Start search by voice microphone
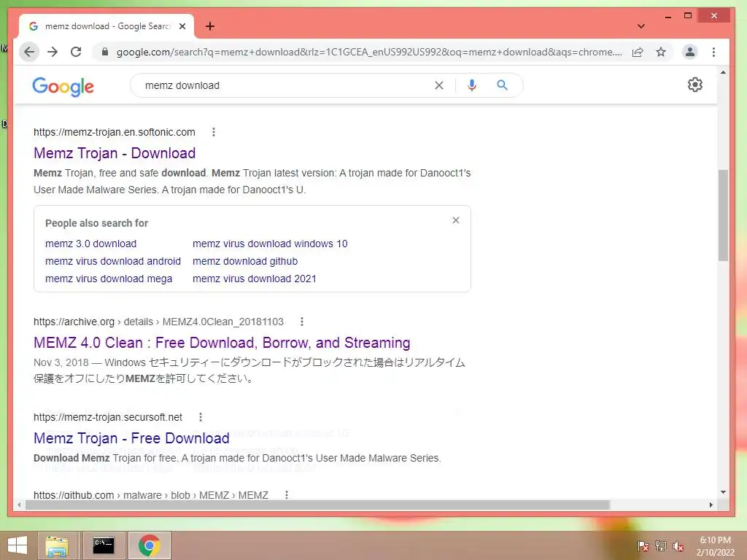Viewport: 747px width, 560px height. coord(472,85)
